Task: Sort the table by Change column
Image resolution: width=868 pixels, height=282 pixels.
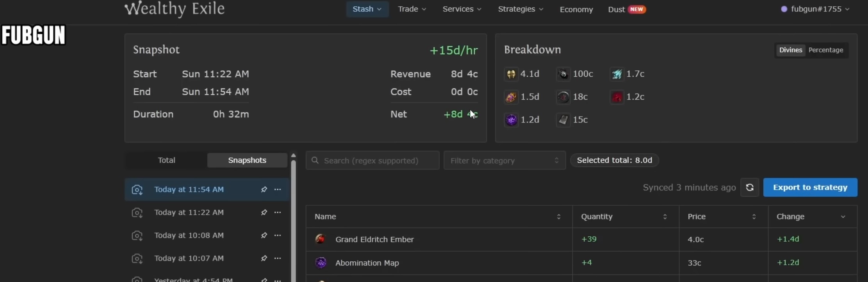Action: (813, 217)
